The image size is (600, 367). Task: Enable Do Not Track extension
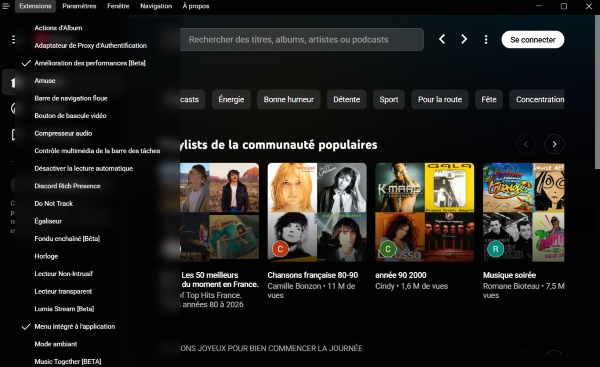pyautogui.click(x=54, y=204)
